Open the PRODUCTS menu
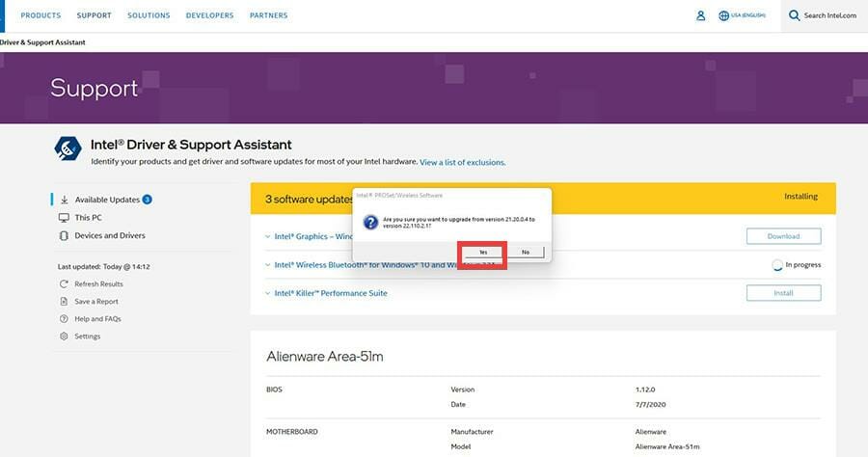Image resolution: width=868 pixels, height=457 pixels. tap(41, 15)
